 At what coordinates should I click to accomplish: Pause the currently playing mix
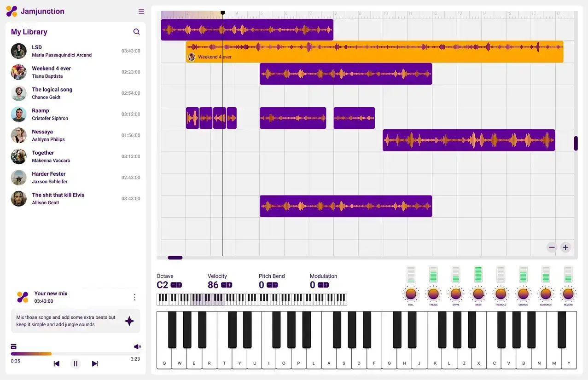click(x=76, y=363)
